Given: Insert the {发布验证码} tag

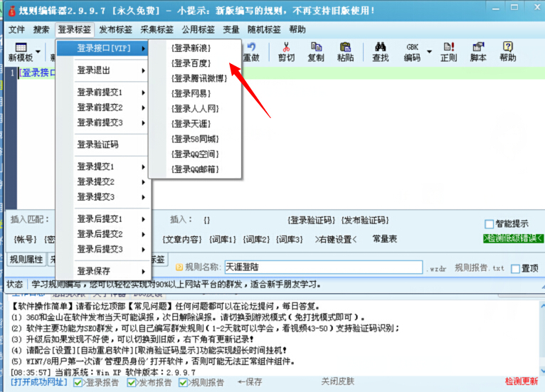Looking at the screenshot, I should pyautogui.click(x=365, y=220).
